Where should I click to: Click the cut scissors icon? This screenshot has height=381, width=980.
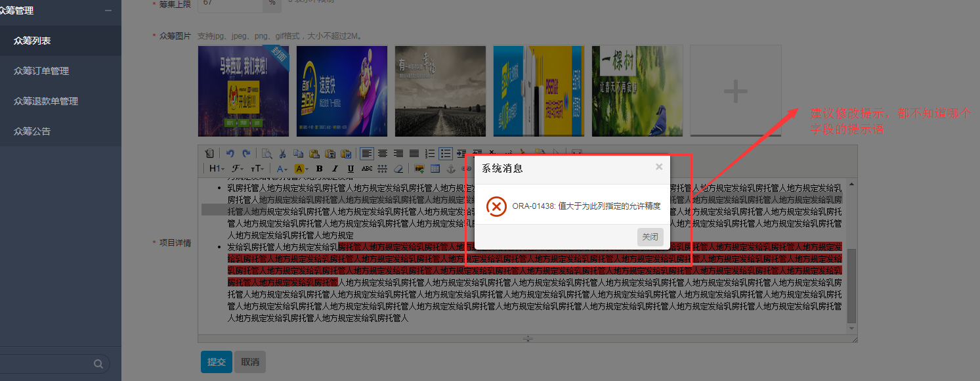pyautogui.click(x=282, y=153)
